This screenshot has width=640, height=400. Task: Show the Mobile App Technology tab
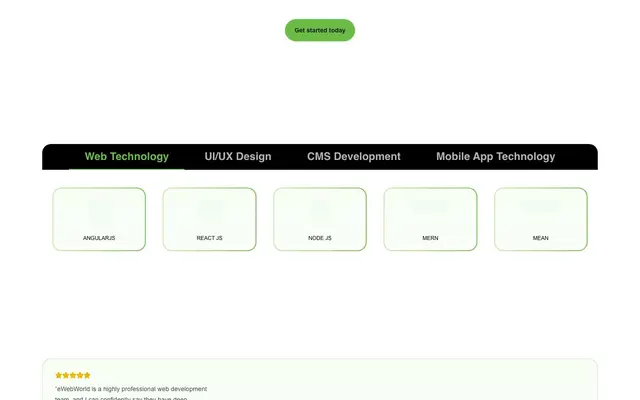point(496,157)
